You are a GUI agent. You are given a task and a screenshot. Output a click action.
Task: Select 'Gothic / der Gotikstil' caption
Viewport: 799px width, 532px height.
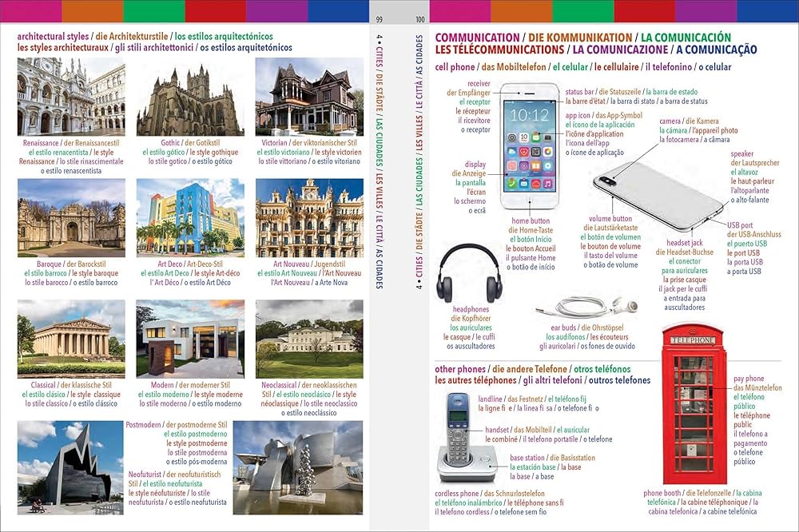coord(190,143)
